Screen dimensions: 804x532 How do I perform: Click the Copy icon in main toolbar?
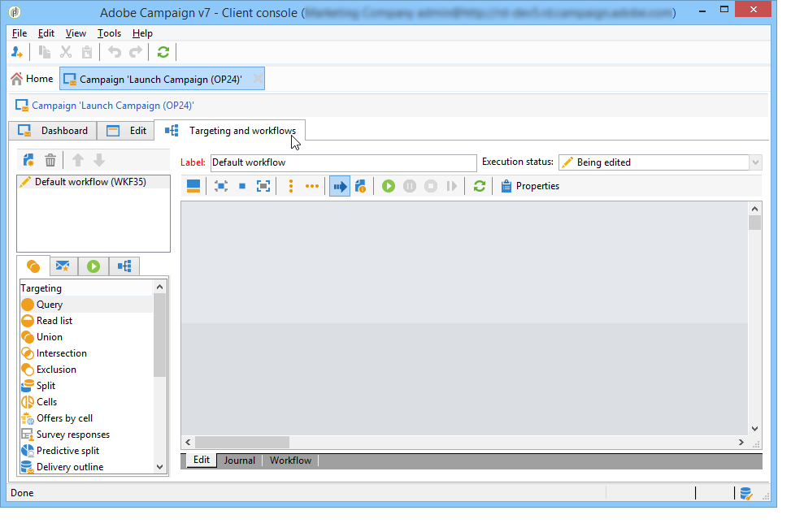click(x=45, y=52)
